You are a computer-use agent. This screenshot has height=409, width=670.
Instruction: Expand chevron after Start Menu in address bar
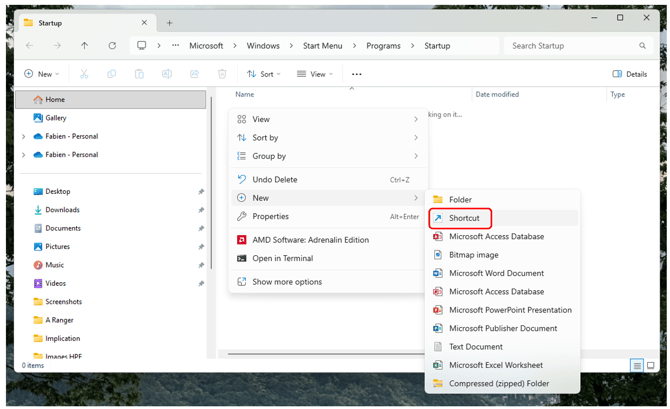click(x=354, y=45)
